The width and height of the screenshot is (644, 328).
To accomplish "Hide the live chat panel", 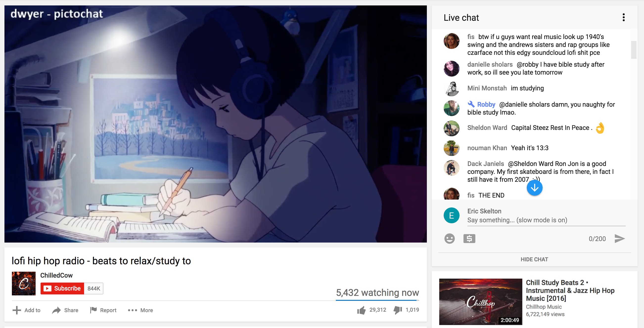I will point(534,259).
